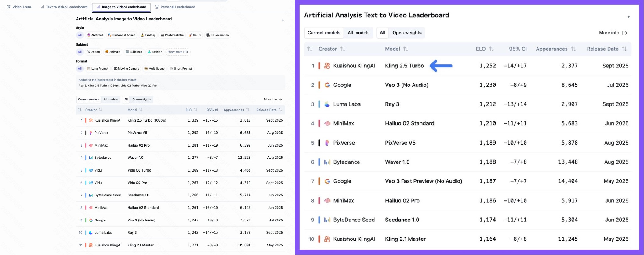Toggle the Fantasy style filter
The width and height of the screenshot is (644, 255).
click(x=148, y=35)
